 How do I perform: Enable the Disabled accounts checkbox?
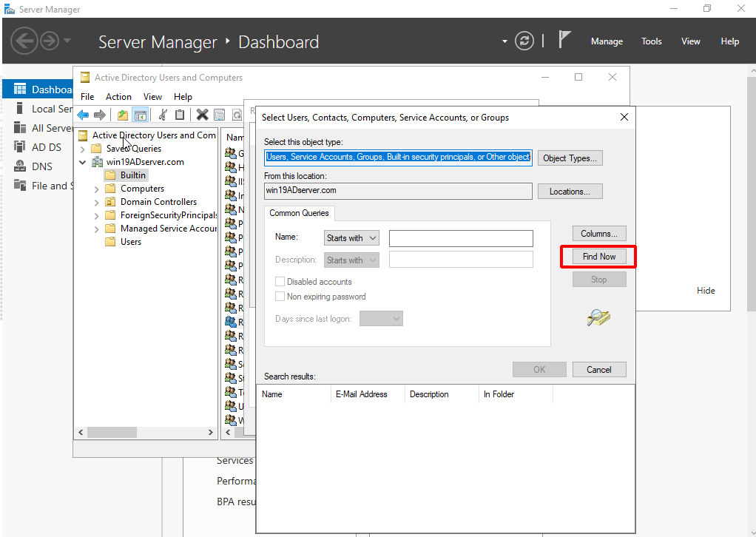coord(280,282)
